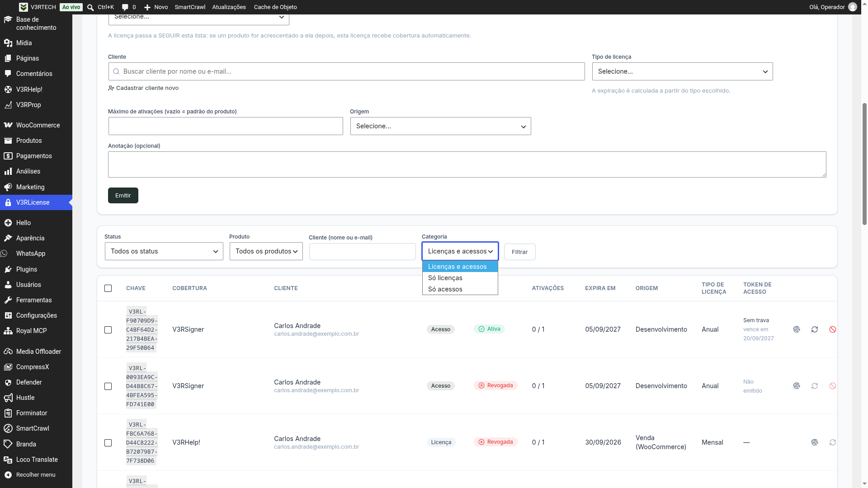This screenshot has height=488, width=868.
Task: Open the Todos os status filter
Action: click(164, 251)
